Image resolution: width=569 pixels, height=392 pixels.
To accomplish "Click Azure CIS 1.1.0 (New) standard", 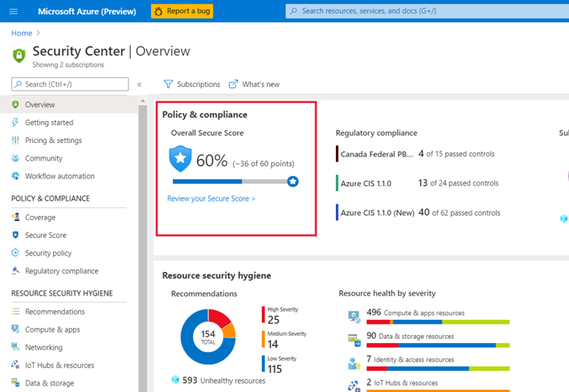I will [378, 213].
